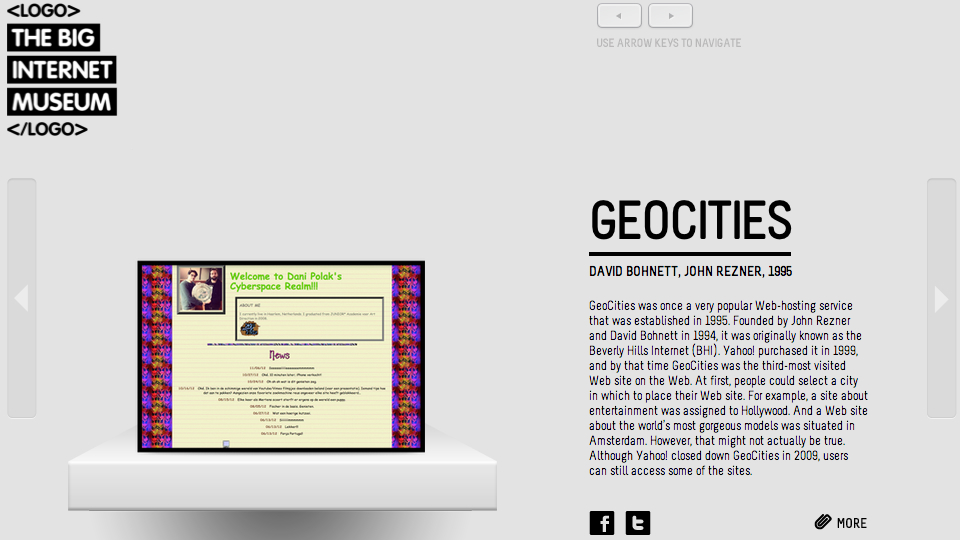Advance to next exhibit via right side arrow
This screenshot has width=960, height=540.
tap(941, 298)
